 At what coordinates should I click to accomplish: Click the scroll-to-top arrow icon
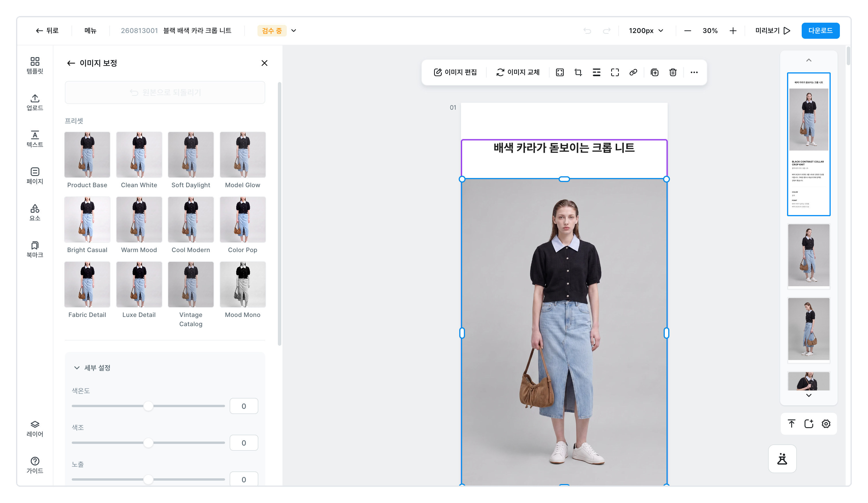coord(792,424)
